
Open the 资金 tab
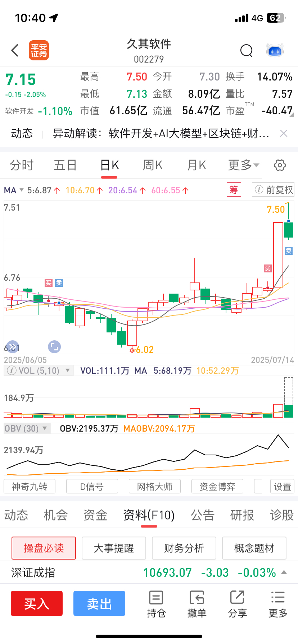click(x=95, y=515)
